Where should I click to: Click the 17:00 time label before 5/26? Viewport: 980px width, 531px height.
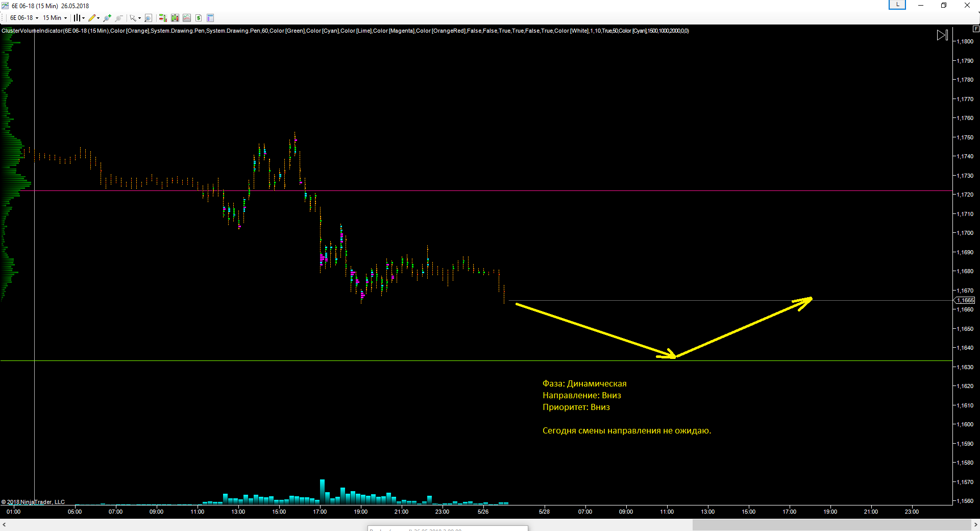tap(320, 512)
